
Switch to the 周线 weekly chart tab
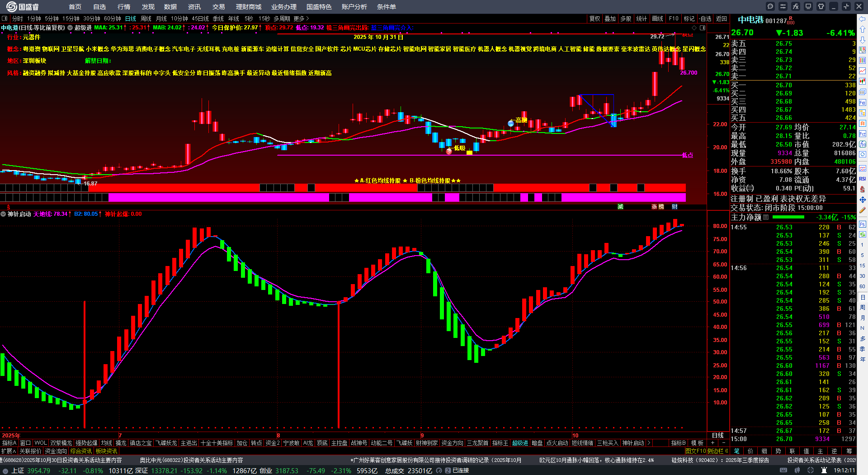[146, 19]
